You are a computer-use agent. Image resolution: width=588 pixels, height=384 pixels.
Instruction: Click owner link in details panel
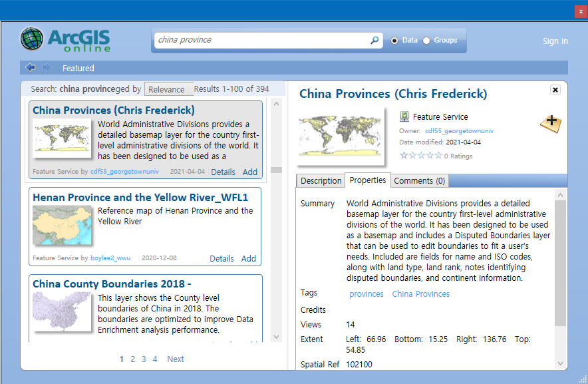click(x=459, y=131)
